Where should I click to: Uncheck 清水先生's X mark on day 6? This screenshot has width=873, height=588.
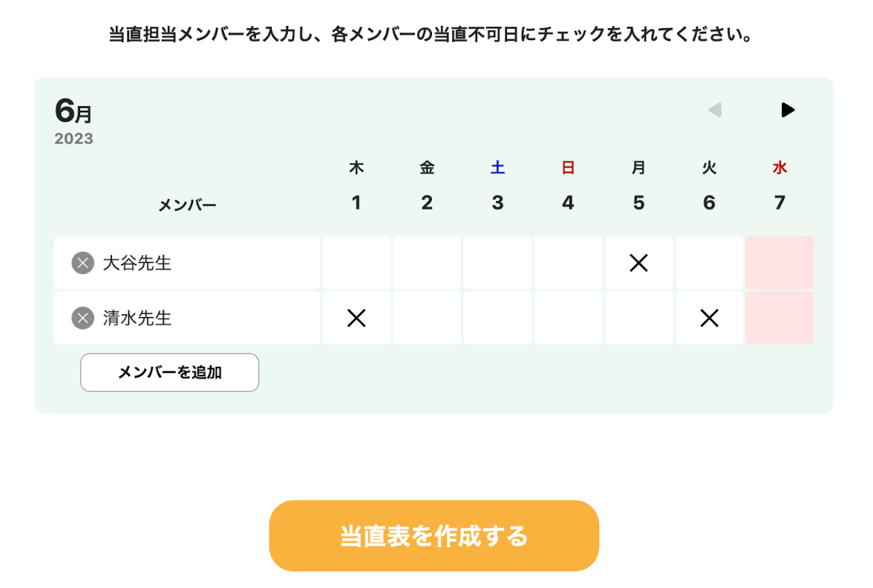[x=709, y=318]
